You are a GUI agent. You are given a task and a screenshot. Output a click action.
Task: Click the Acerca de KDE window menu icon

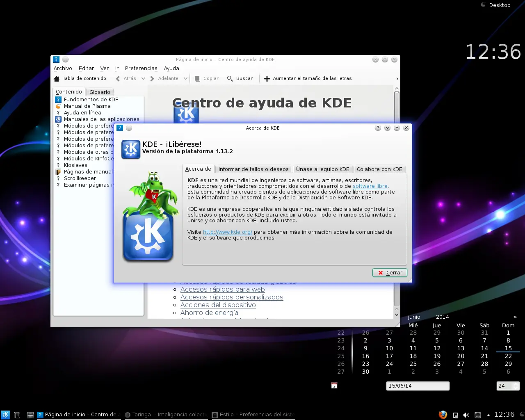coord(120,128)
